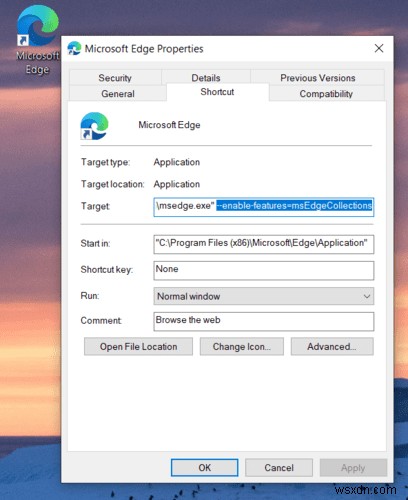Image resolution: width=408 pixels, height=500 pixels.
Task: Click the Cancel button
Action: [279, 468]
